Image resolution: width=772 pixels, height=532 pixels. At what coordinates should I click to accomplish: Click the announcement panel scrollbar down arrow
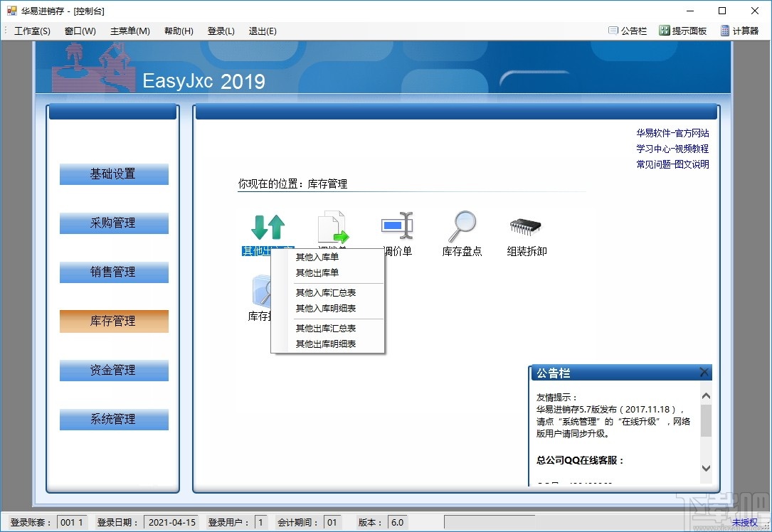706,468
